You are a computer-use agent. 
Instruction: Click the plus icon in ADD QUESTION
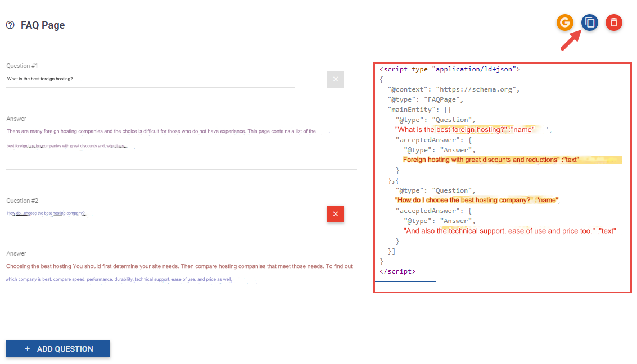(26, 349)
